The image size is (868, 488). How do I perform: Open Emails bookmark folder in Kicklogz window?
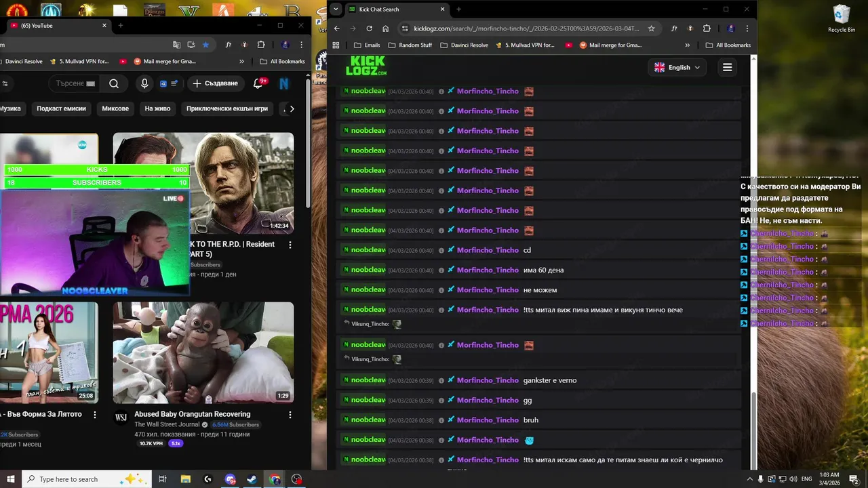[367, 45]
